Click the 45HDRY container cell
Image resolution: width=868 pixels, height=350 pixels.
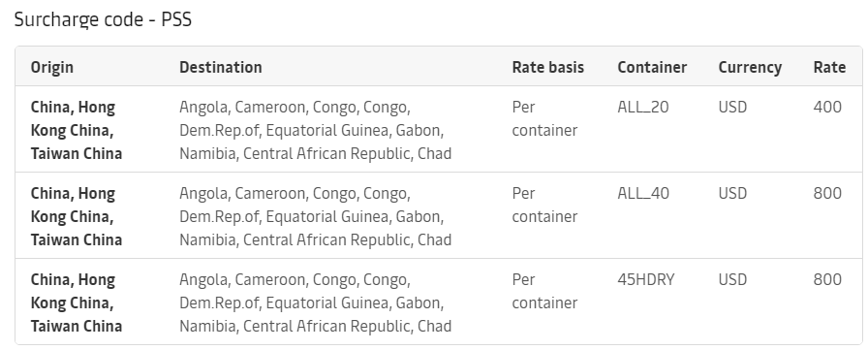pyautogui.click(x=646, y=279)
